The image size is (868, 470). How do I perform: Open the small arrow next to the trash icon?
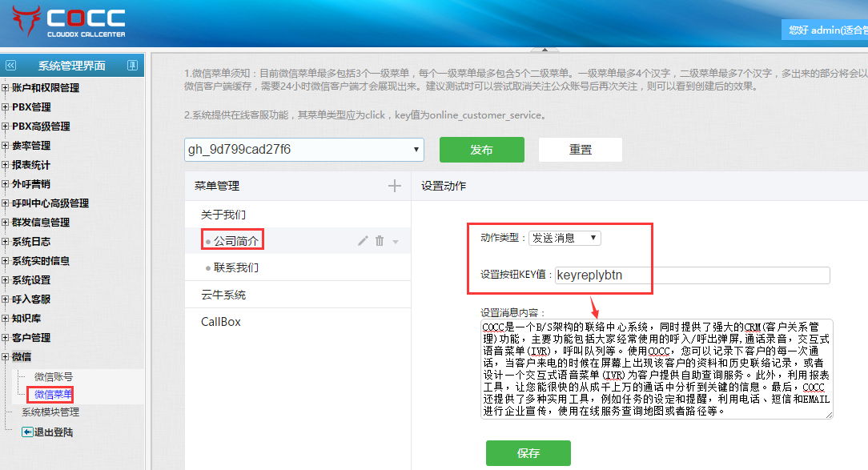coord(396,242)
